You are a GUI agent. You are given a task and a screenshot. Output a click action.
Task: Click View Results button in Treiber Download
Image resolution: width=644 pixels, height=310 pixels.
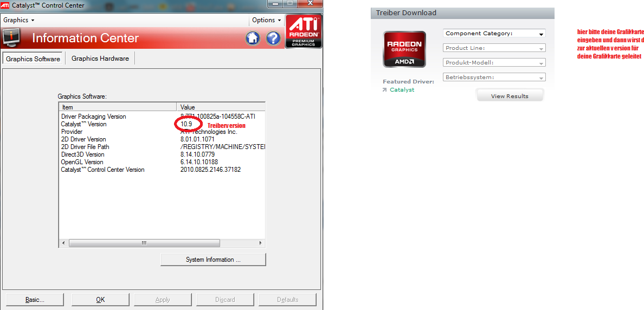[510, 96]
